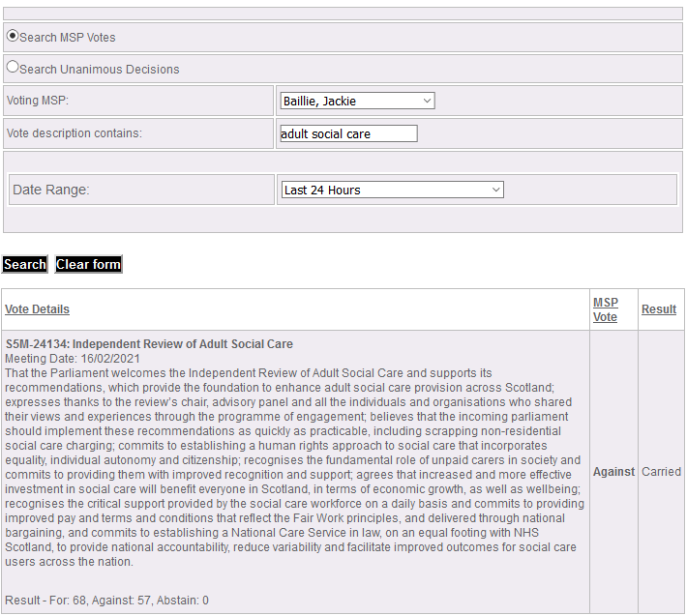Click the Clear form button
The height and width of the screenshot is (616, 687).
pos(88,264)
